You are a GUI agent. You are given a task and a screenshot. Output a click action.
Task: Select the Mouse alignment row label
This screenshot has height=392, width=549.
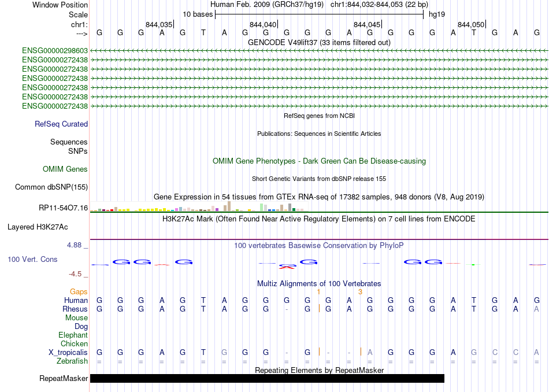pyautogui.click(x=77, y=318)
